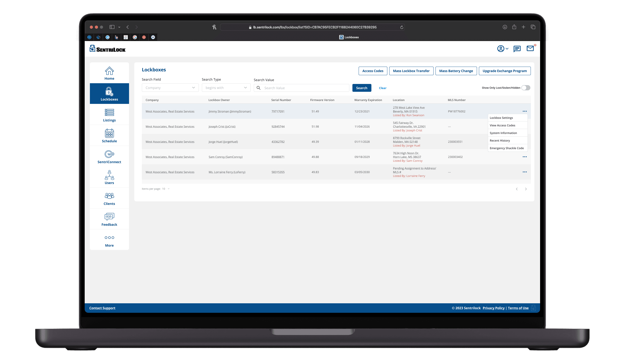Toggle Show Only Lost/Stolen/Hidden switch
This screenshot has width=625, height=364.
coord(526,88)
